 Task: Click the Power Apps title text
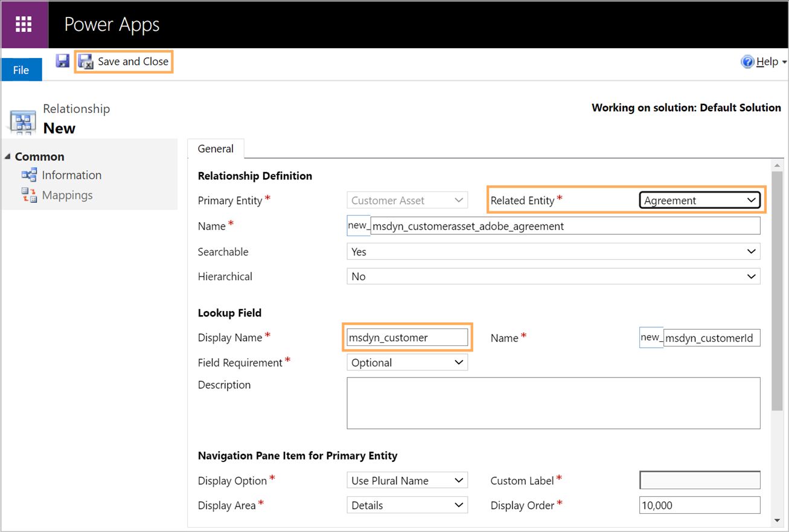point(112,25)
